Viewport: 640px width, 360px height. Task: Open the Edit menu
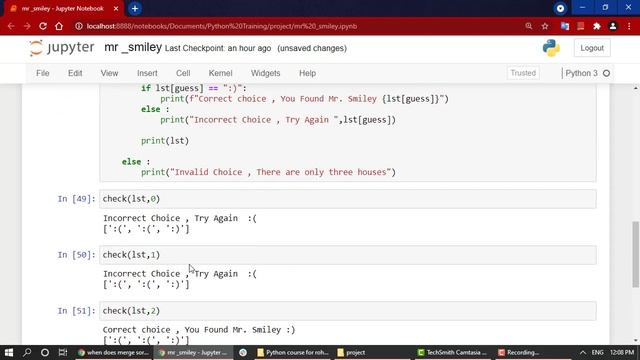[75, 73]
